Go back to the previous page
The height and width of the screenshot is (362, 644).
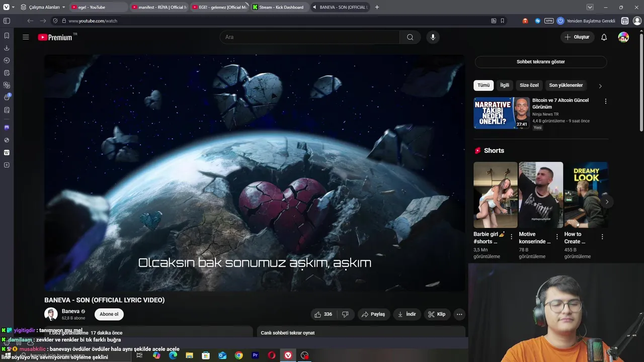tap(30, 21)
